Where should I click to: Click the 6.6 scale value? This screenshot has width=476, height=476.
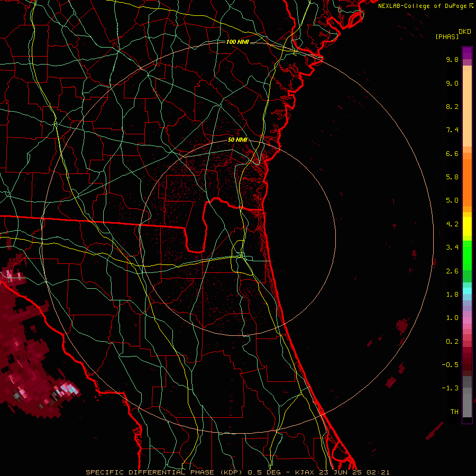coord(452,153)
